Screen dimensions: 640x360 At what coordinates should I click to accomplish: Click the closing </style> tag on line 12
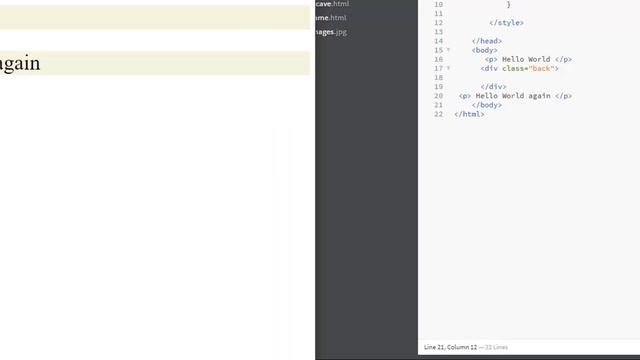click(x=506, y=22)
